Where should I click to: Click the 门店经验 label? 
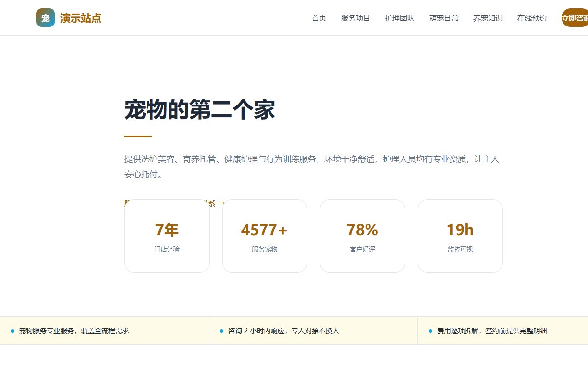coord(167,249)
